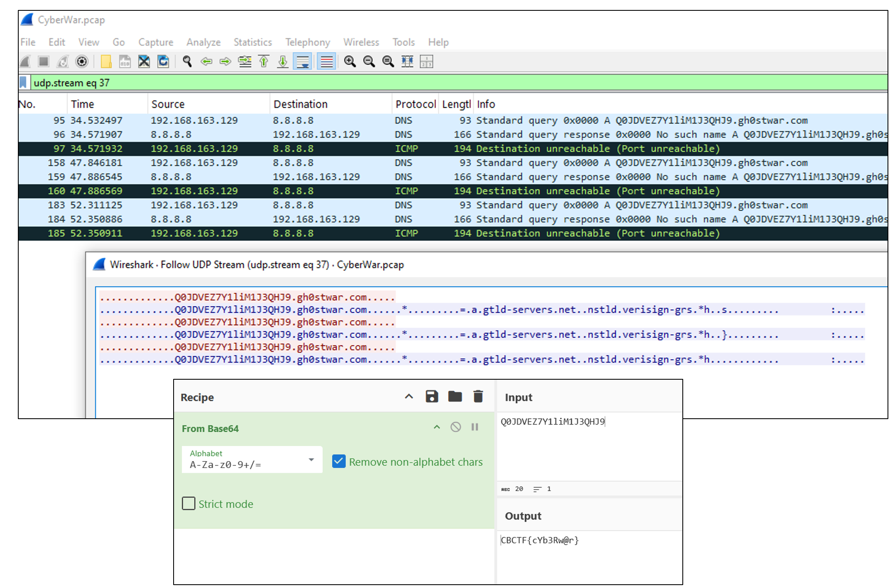Viewport: 895px width, 588px height.
Task: Open the File menu
Action: [x=28, y=42]
